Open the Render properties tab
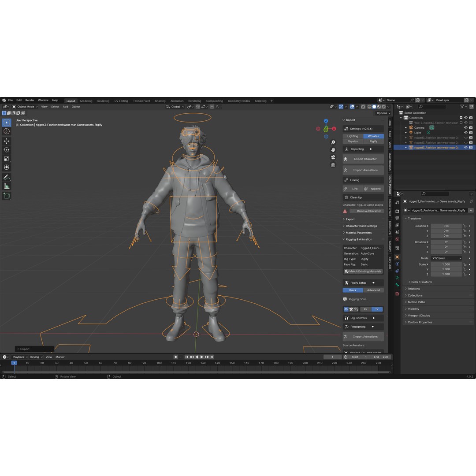Viewport: 476px width, 476px height. point(397,211)
